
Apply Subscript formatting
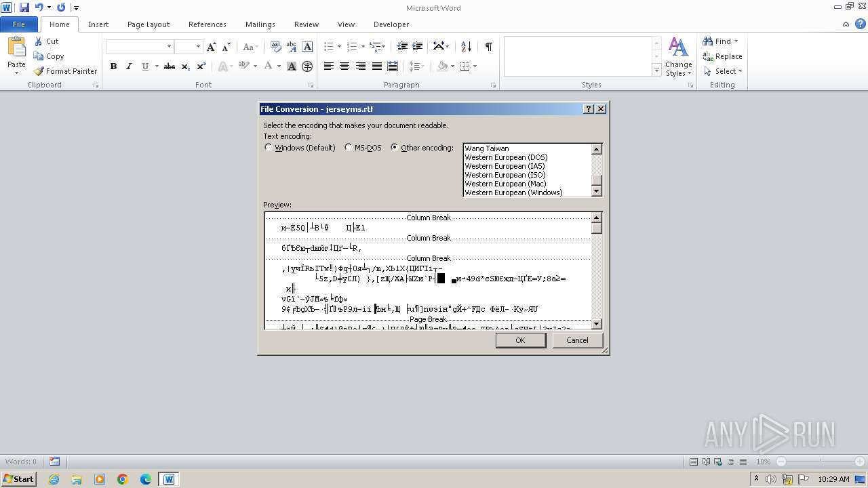186,66
